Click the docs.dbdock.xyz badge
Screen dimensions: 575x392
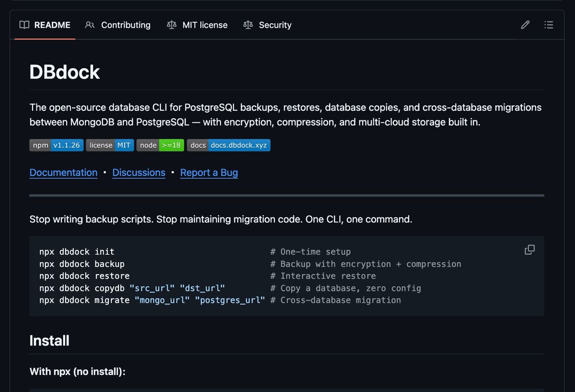[229, 145]
